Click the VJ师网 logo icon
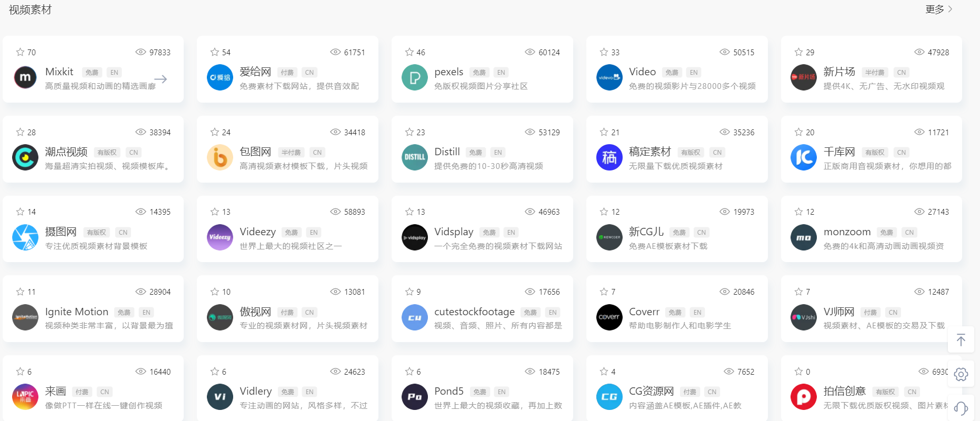 (x=804, y=317)
